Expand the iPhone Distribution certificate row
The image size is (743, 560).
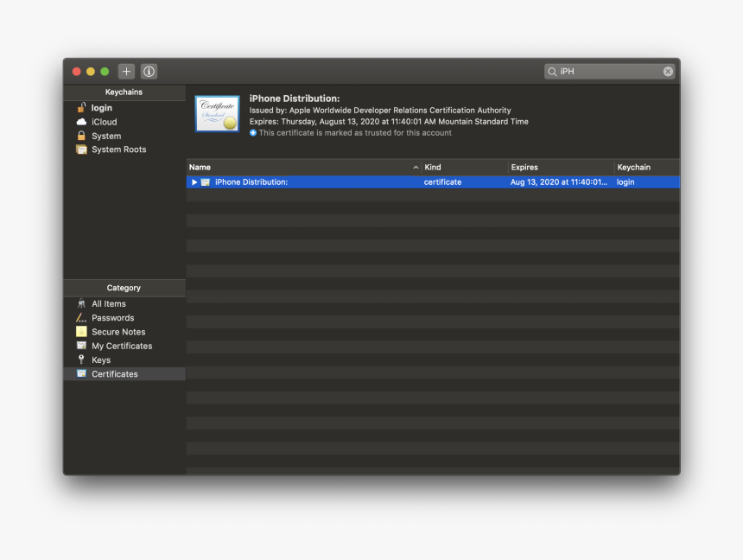point(194,182)
